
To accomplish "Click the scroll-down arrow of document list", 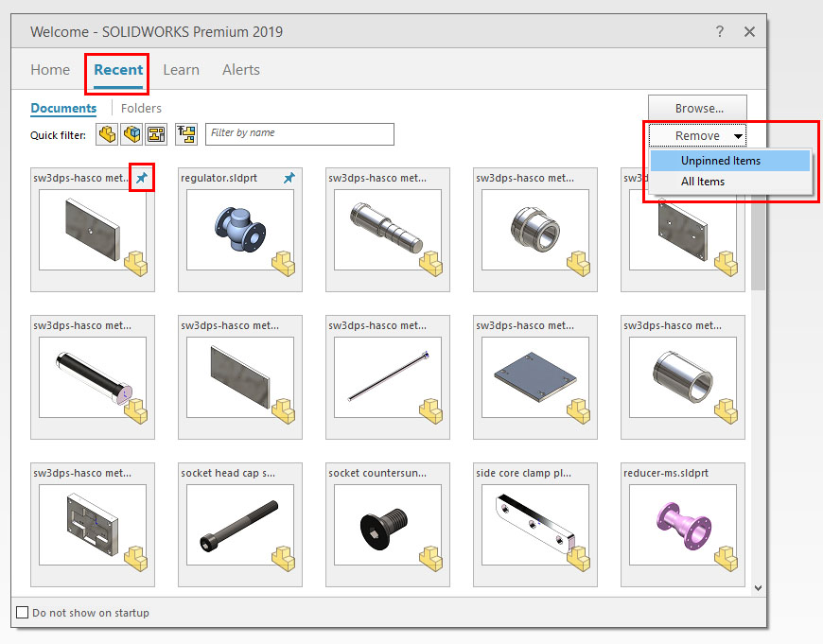I will (x=758, y=588).
